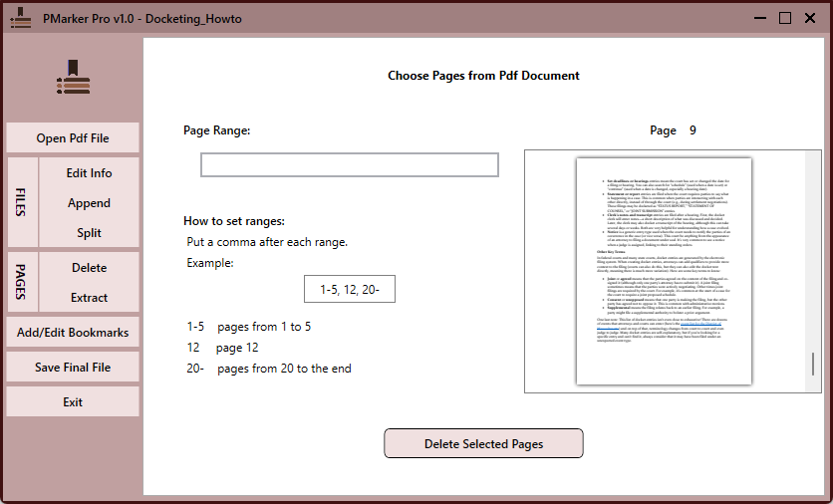Click the preview scrollbar thumb
833x504 pixels.
coord(813,365)
